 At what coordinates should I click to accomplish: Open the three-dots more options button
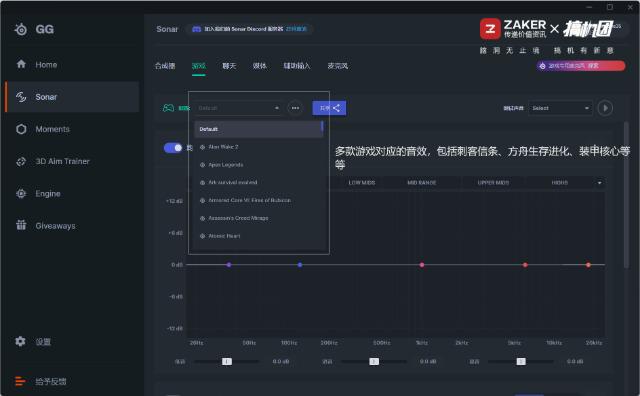pos(295,108)
